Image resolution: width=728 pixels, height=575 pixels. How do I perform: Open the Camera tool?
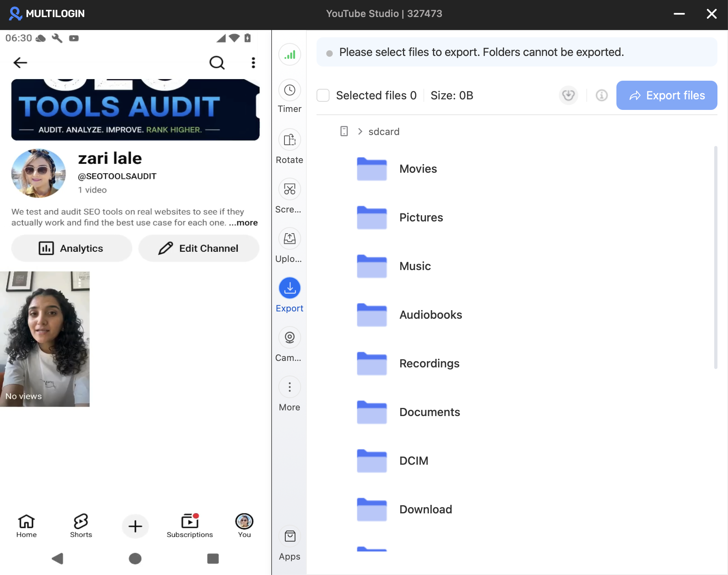289,345
